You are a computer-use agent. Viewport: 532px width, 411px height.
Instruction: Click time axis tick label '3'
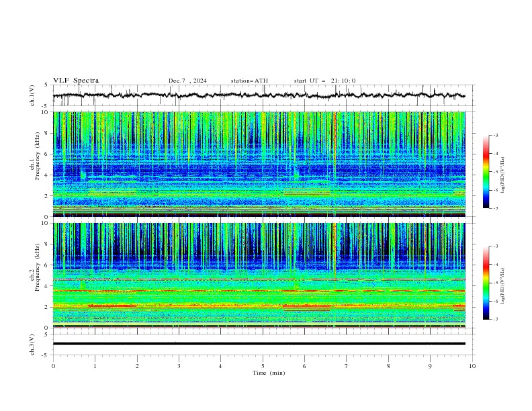pyautogui.click(x=179, y=366)
